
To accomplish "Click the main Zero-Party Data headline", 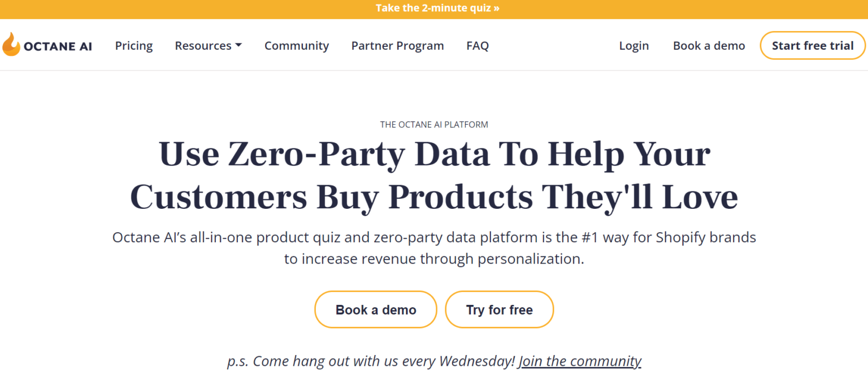I will [434, 175].
